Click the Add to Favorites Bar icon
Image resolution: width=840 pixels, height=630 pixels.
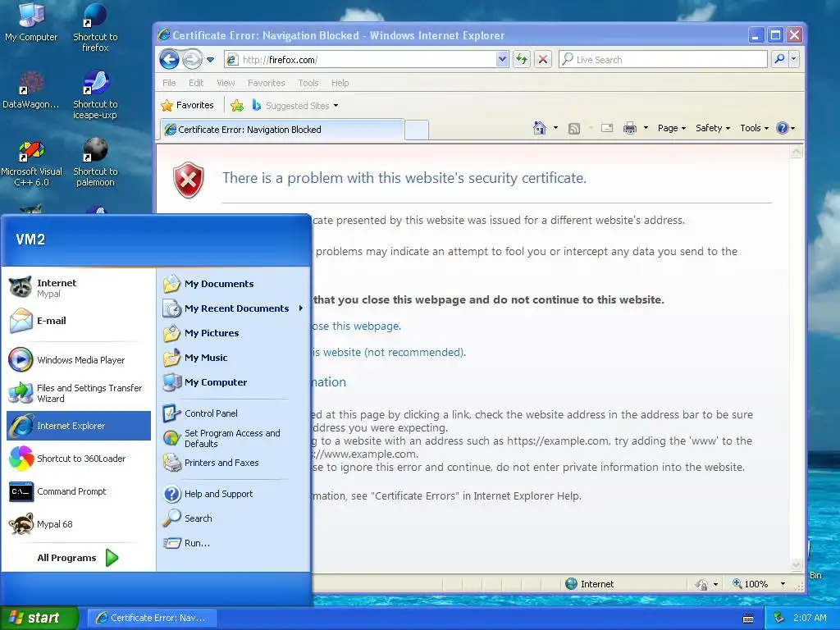(237, 106)
